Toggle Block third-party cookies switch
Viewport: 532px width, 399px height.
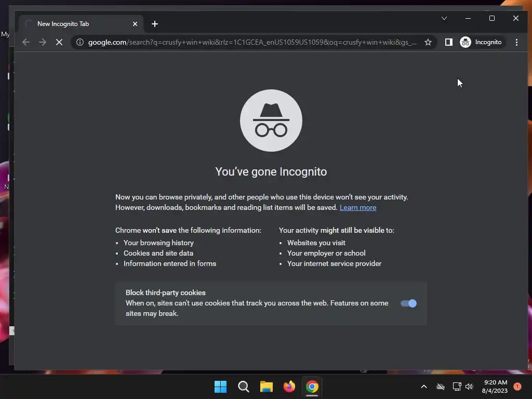coord(408,303)
